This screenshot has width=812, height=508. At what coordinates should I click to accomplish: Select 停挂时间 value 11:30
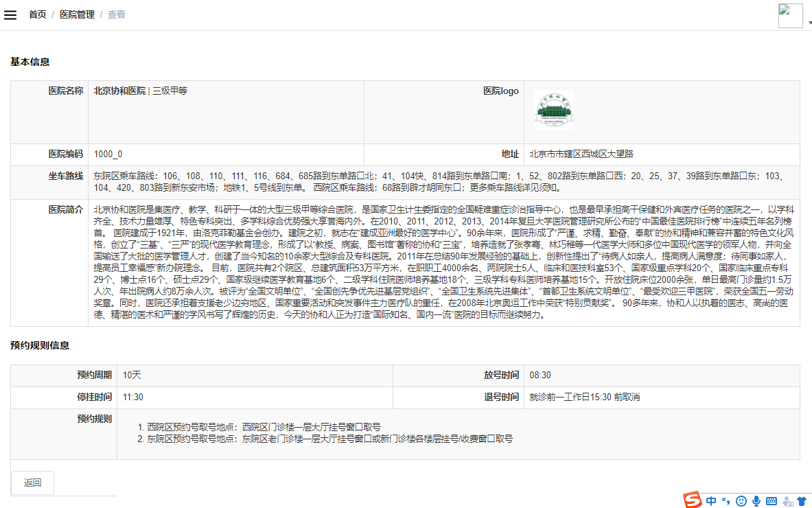(133, 397)
